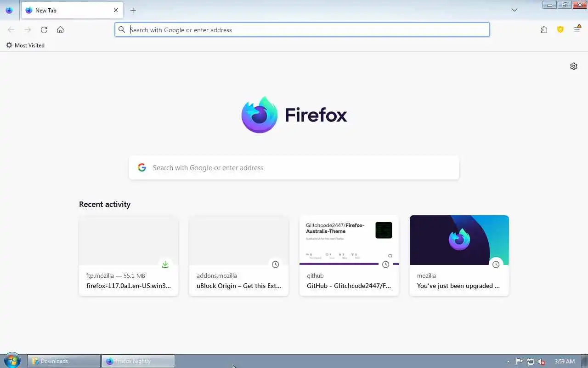Open the You've just been upgraded card
This screenshot has width=588, height=368.
pos(459,255)
